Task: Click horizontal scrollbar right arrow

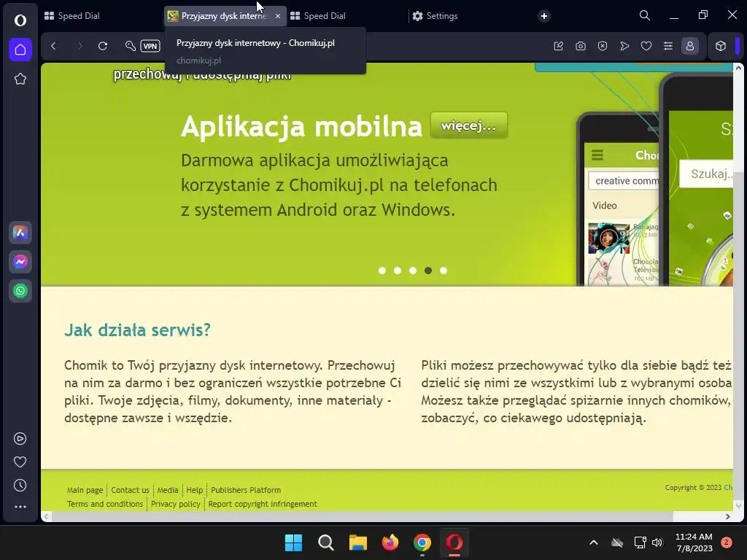Action: pos(727,517)
